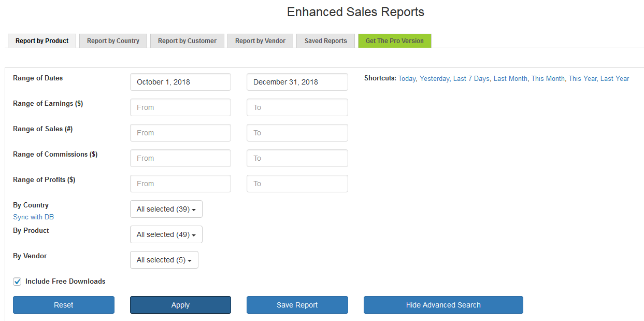
Task: Click the Reset button
Action: coord(64,305)
